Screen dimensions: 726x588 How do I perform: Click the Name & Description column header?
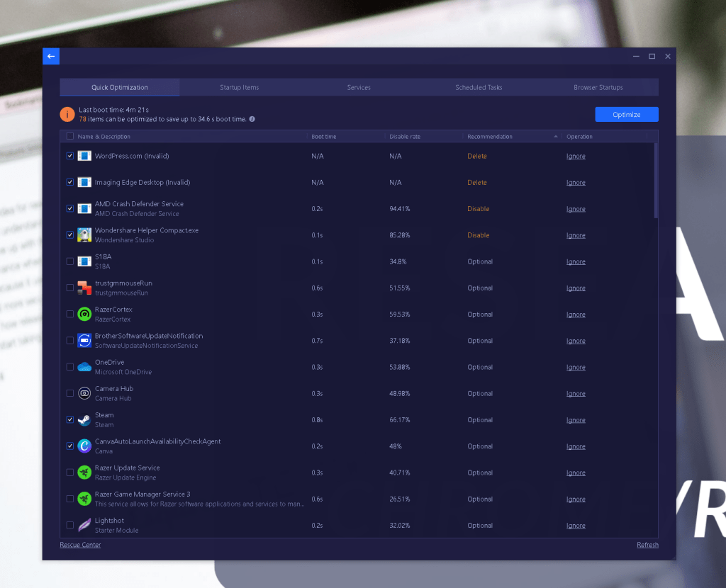[x=104, y=137]
